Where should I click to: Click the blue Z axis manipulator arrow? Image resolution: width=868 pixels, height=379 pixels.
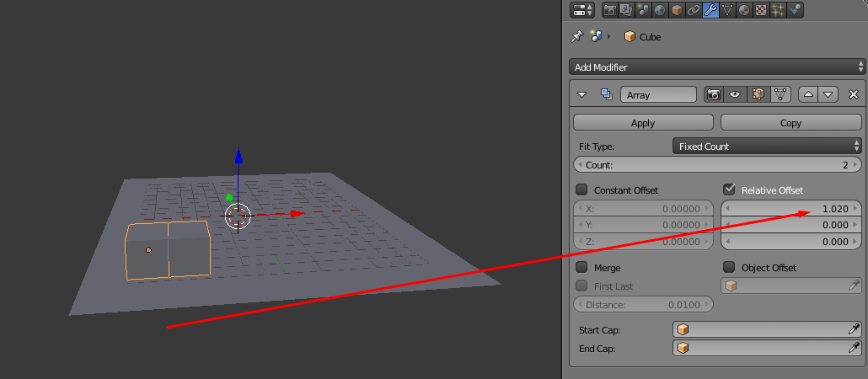point(238,155)
